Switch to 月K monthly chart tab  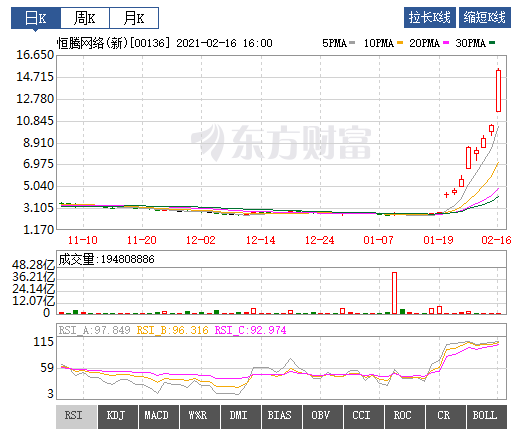(x=134, y=18)
